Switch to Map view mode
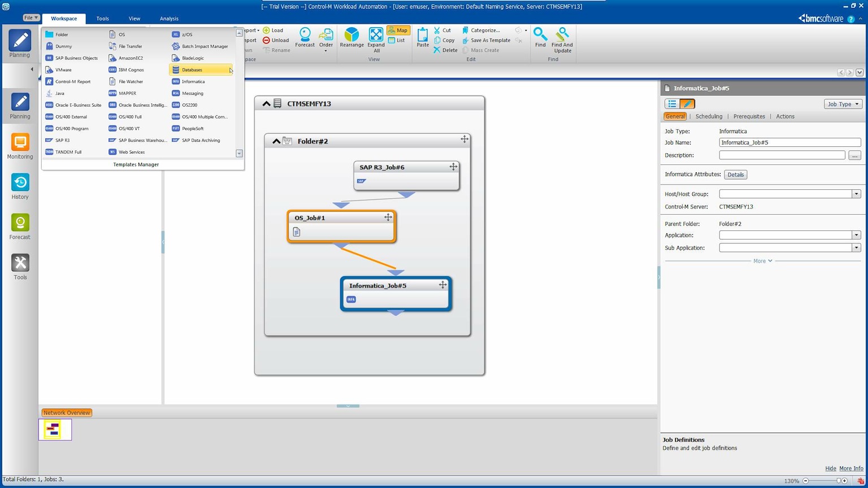 coord(398,30)
